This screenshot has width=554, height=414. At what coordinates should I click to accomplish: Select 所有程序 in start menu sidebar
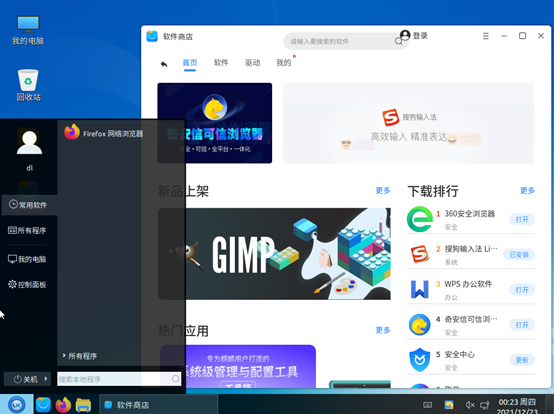pyautogui.click(x=27, y=230)
